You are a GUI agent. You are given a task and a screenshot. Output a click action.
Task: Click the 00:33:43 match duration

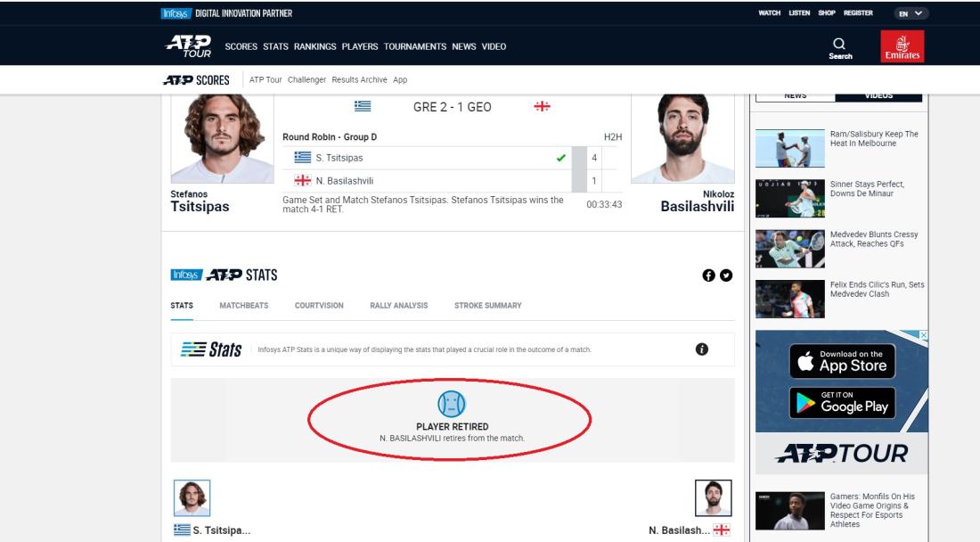[604, 204]
